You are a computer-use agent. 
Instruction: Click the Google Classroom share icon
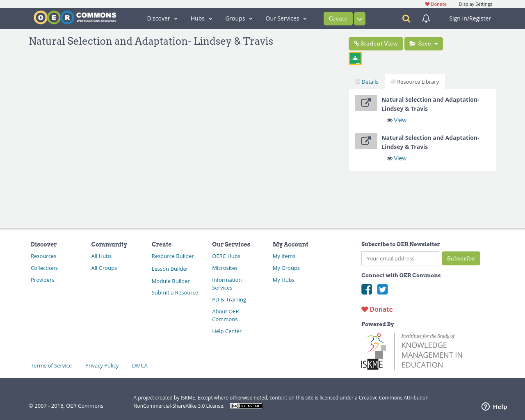tap(355, 58)
